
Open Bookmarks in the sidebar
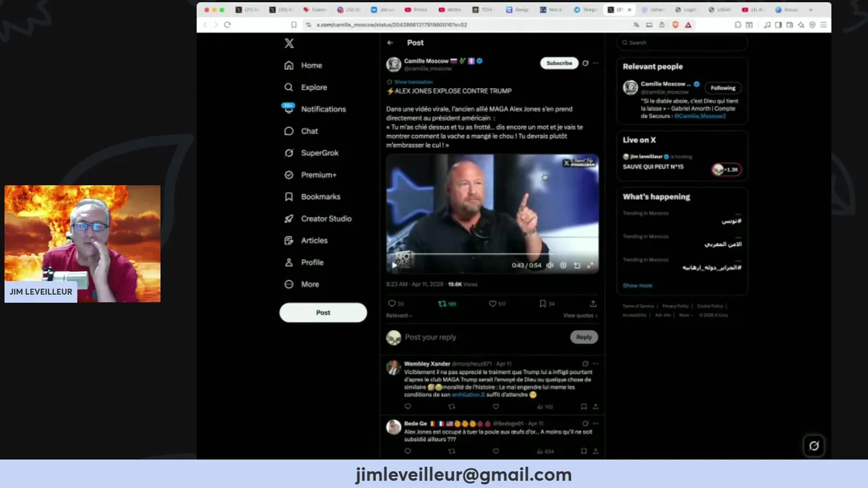(312, 197)
